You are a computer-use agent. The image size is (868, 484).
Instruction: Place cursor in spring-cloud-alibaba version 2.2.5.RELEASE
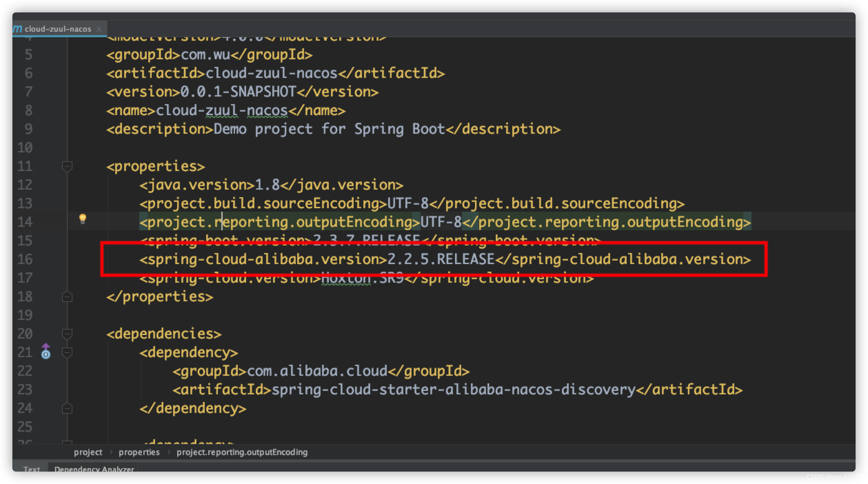(441, 259)
